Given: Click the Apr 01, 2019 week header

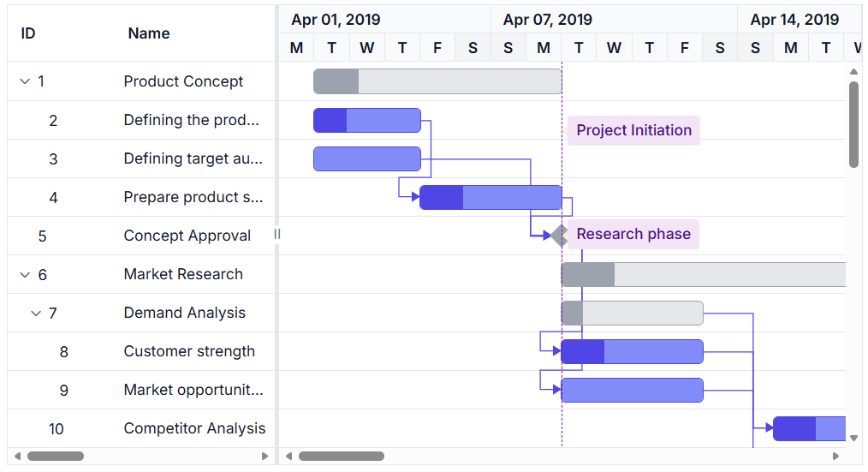Looking at the screenshot, I should pos(384,20).
